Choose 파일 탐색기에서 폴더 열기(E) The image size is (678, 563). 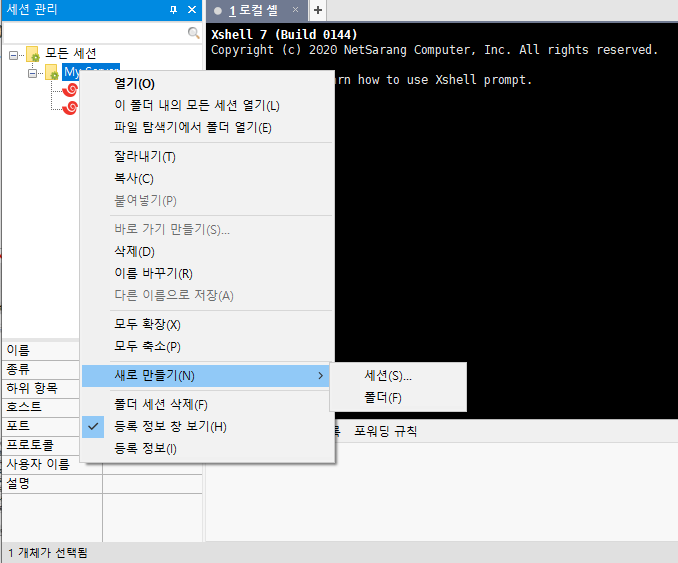tap(208, 128)
